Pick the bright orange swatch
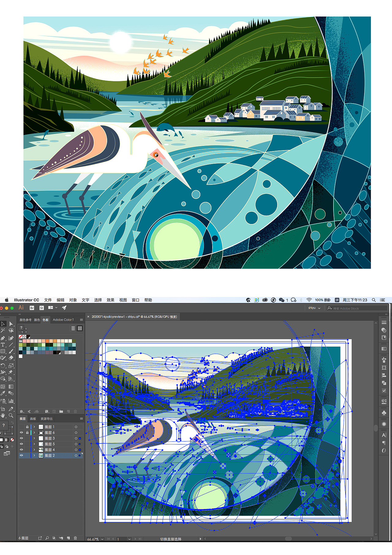 click(x=47, y=341)
